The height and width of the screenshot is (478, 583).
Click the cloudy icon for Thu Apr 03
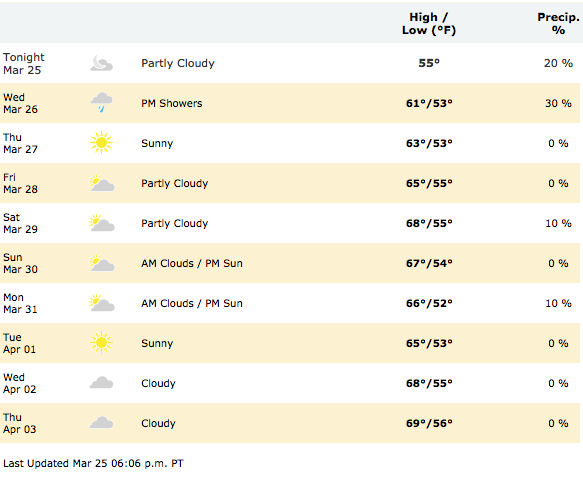tap(101, 423)
